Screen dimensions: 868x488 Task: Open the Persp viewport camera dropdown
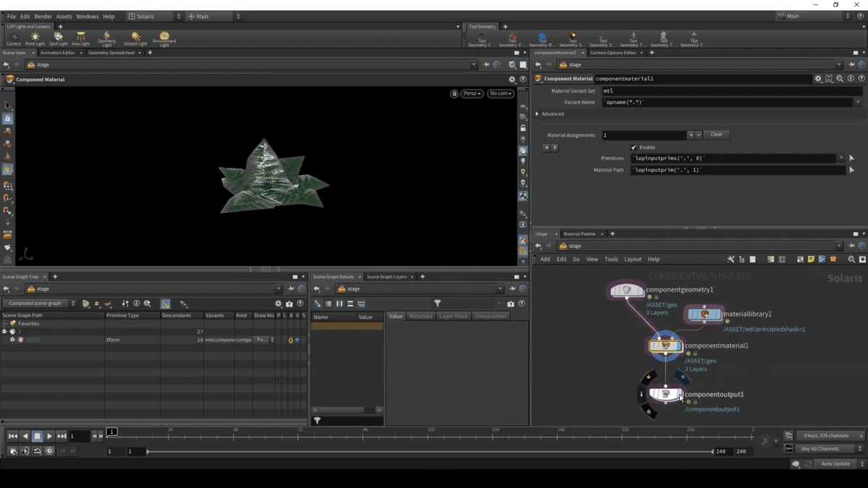472,93
